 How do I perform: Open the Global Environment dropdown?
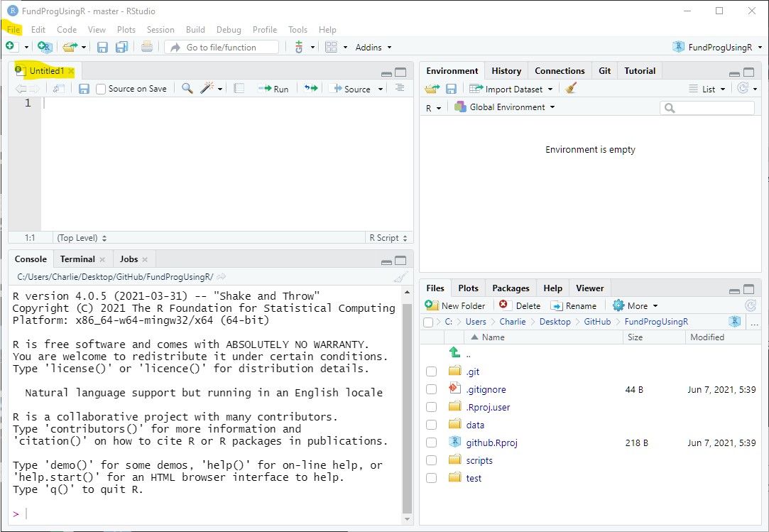pos(505,107)
